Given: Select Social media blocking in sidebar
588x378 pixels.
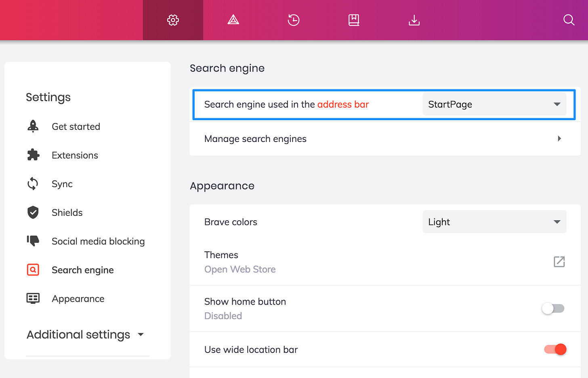Looking at the screenshot, I should pos(98,241).
